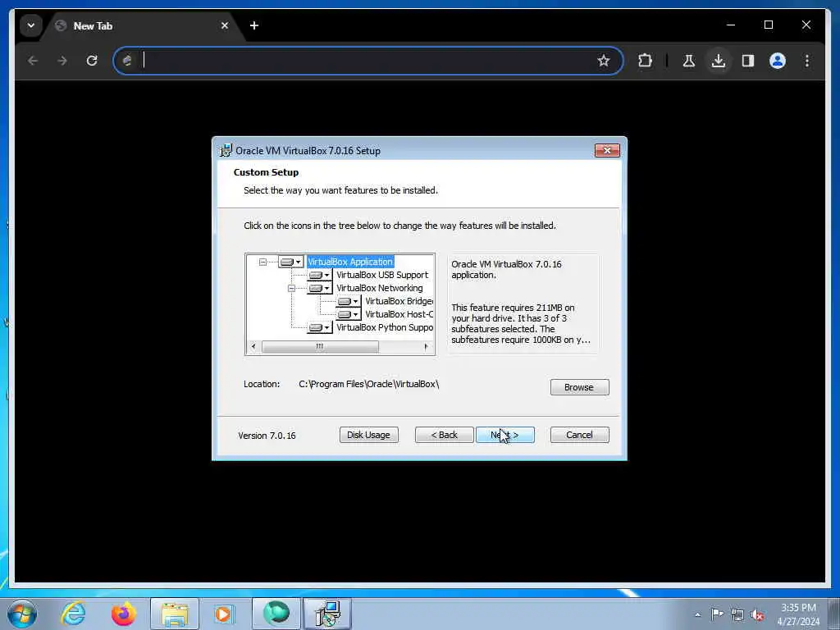Open Windows Explorer from taskbar

pyautogui.click(x=175, y=614)
